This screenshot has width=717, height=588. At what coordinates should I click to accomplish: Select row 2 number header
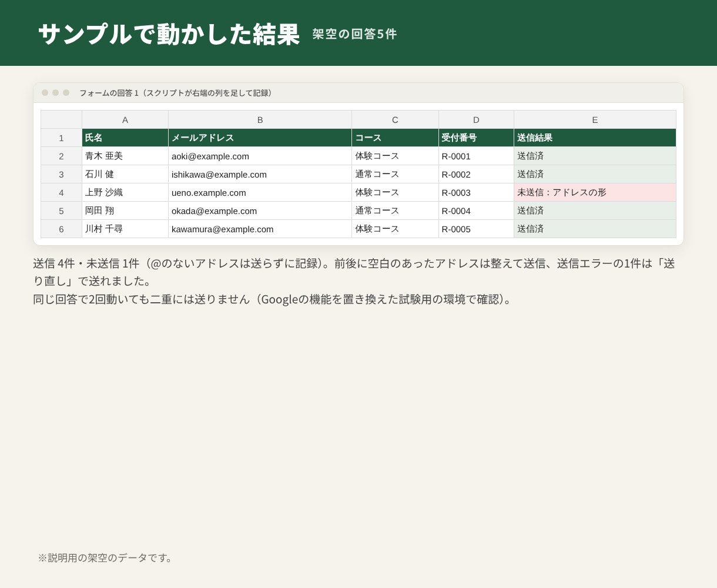click(x=62, y=156)
